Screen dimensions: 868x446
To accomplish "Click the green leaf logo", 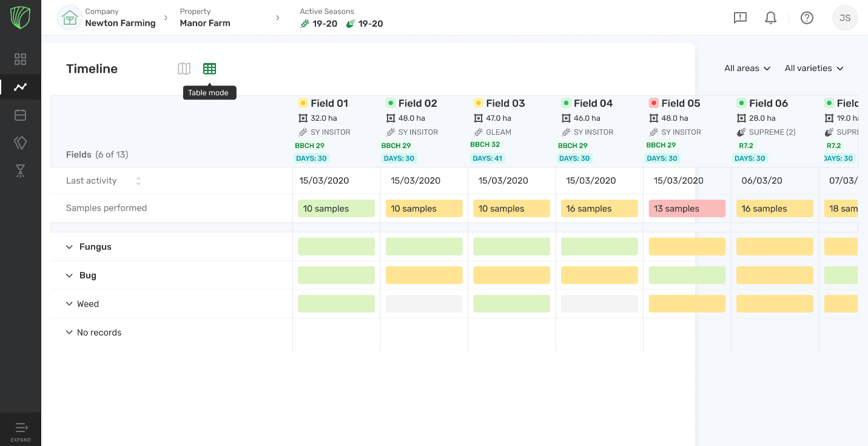I will tap(21, 18).
